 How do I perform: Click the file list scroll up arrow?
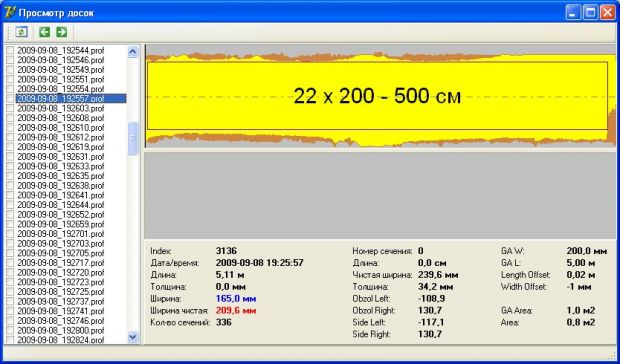point(133,52)
